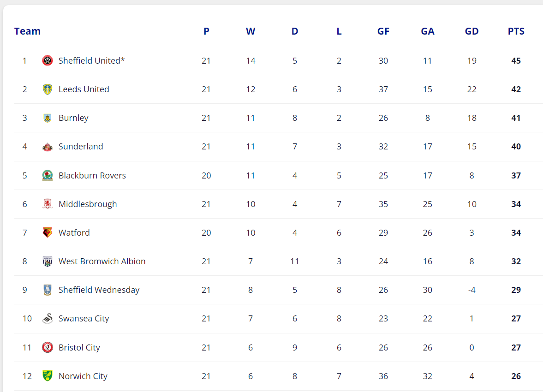Viewport: 543px width, 392px height.
Task: Open the Bristol City team link
Action: click(79, 347)
